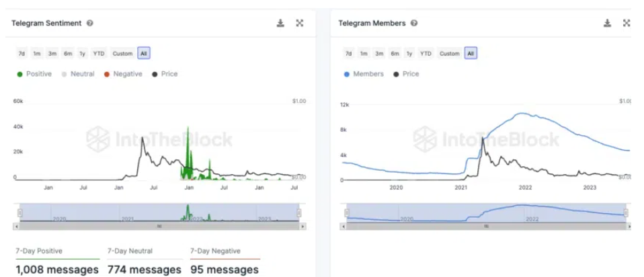Screen dimensions: 644x277
Task: Toggle the Positive series in sentiment legend
Action: (x=34, y=74)
